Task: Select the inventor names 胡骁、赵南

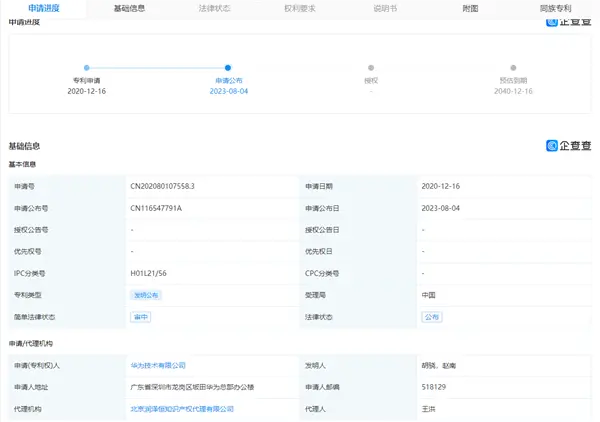Action: pos(439,365)
